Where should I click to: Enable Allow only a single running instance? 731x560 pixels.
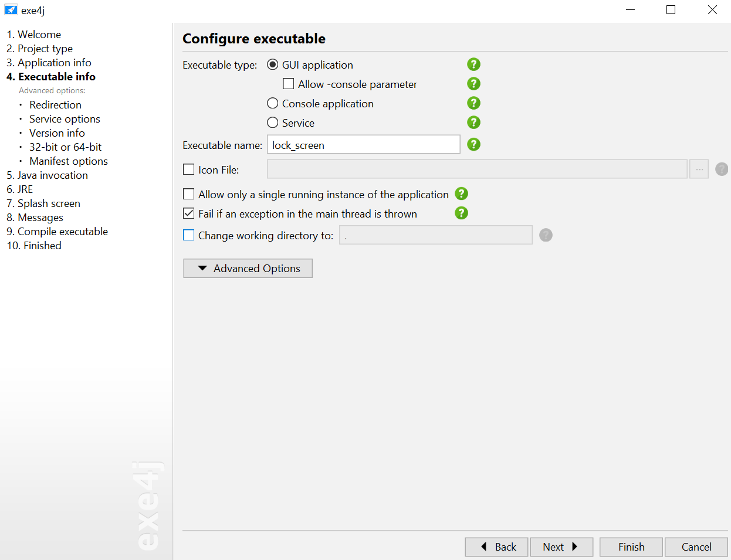coord(189,194)
